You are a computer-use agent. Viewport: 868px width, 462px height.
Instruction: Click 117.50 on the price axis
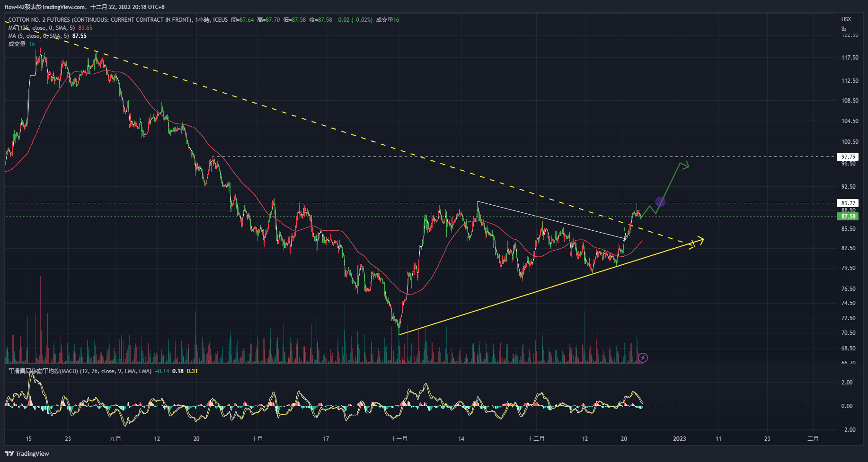(850, 58)
